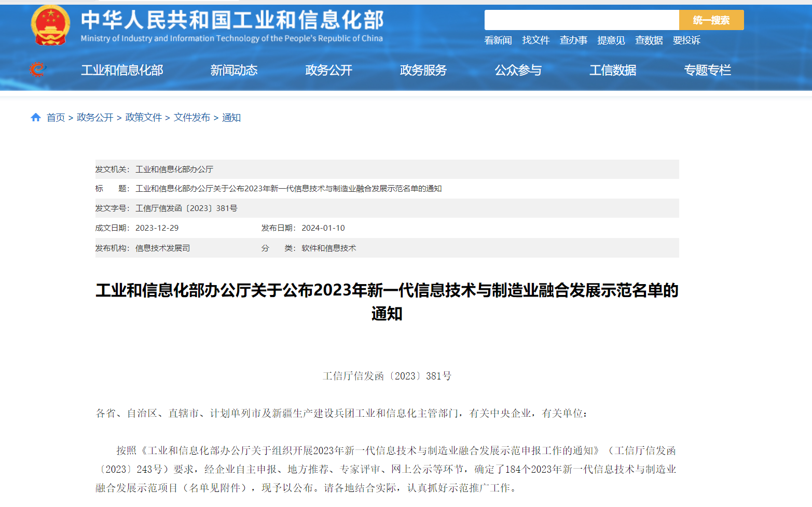Select the 工业和信息化部 navigation menu
The height and width of the screenshot is (507, 812).
point(122,70)
